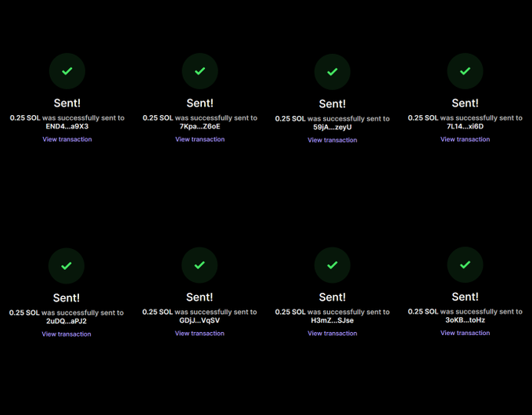Viewport: 532px width, 415px height.
Task: Click the green checkmark icon above END4...a9X3
Action: coord(67,71)
